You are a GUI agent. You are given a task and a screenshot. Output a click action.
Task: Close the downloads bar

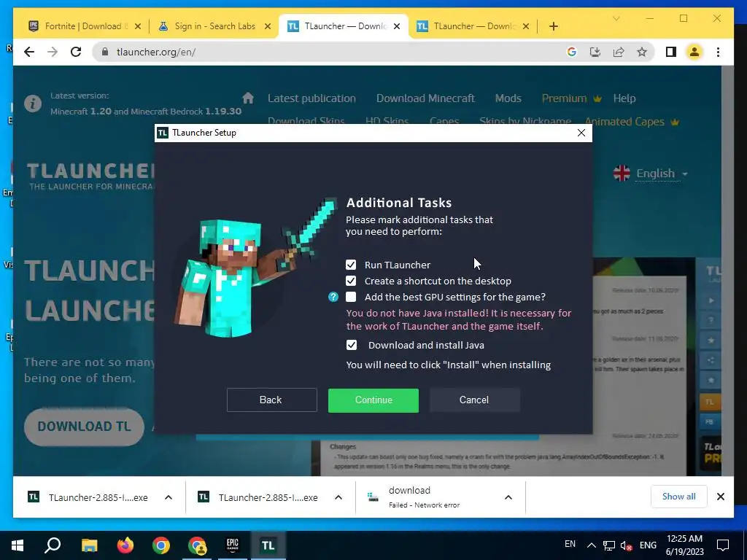721,497
